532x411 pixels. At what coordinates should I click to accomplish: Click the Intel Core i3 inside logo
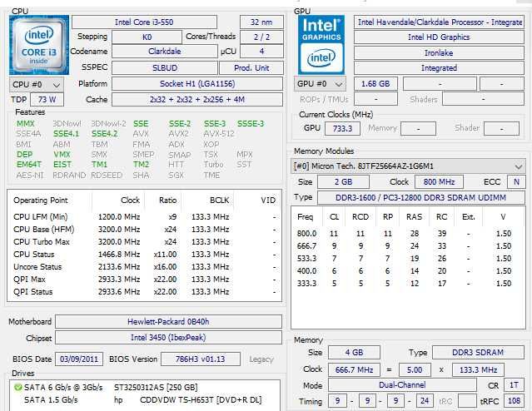39,45
